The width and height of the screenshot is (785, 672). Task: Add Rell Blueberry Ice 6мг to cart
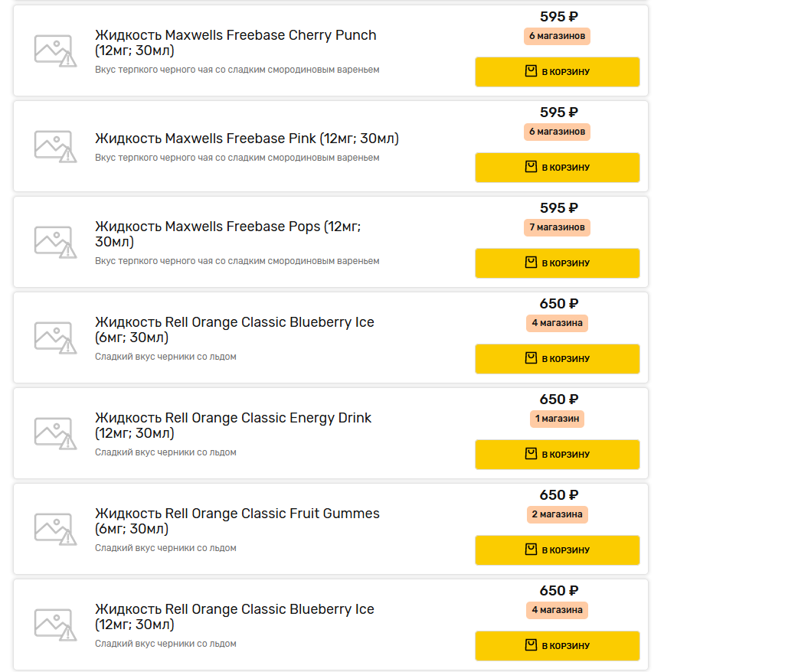(557, 359)
